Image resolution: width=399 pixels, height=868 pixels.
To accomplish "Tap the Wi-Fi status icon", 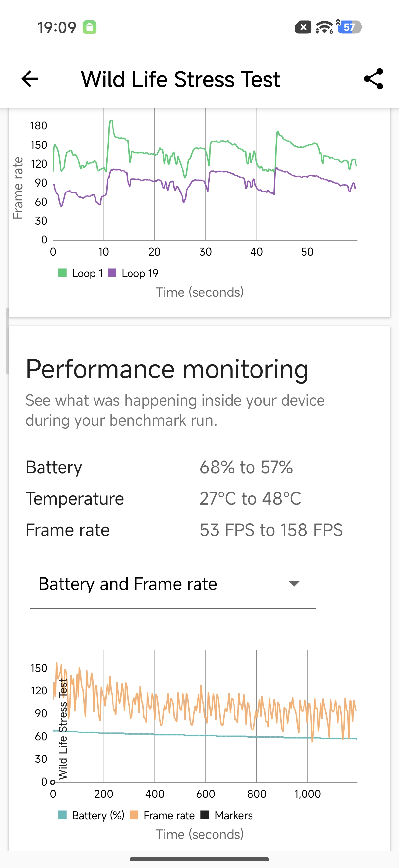I will 324,27.
